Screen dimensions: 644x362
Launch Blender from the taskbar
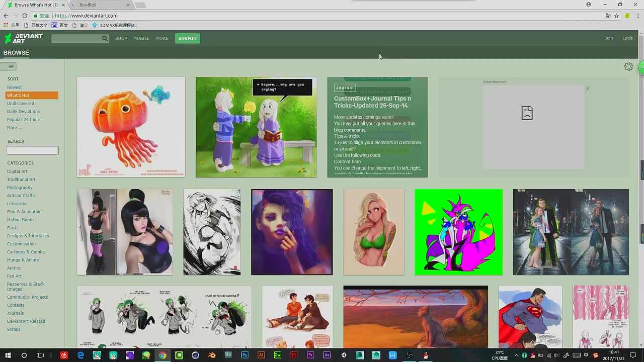coord(212,355)
